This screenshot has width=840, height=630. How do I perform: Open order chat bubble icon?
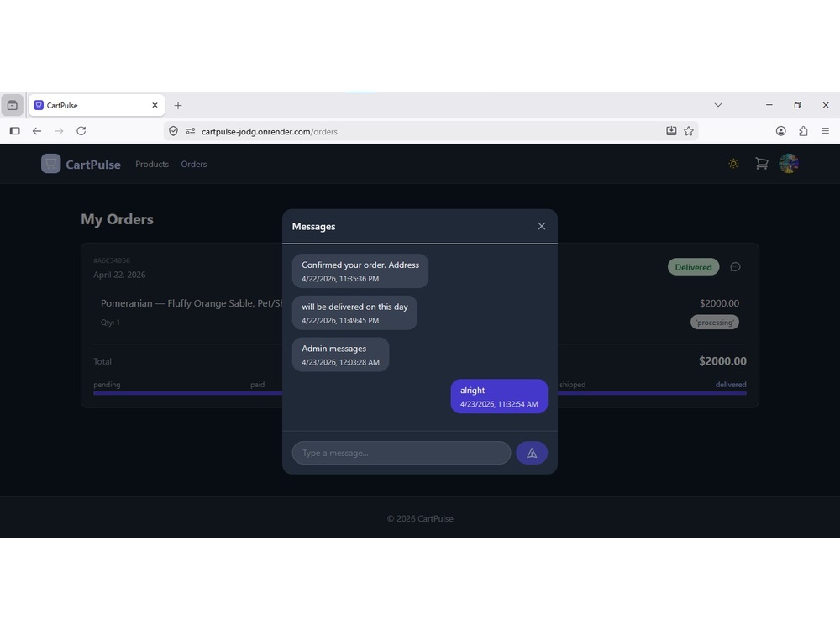(x=735, y=267)
